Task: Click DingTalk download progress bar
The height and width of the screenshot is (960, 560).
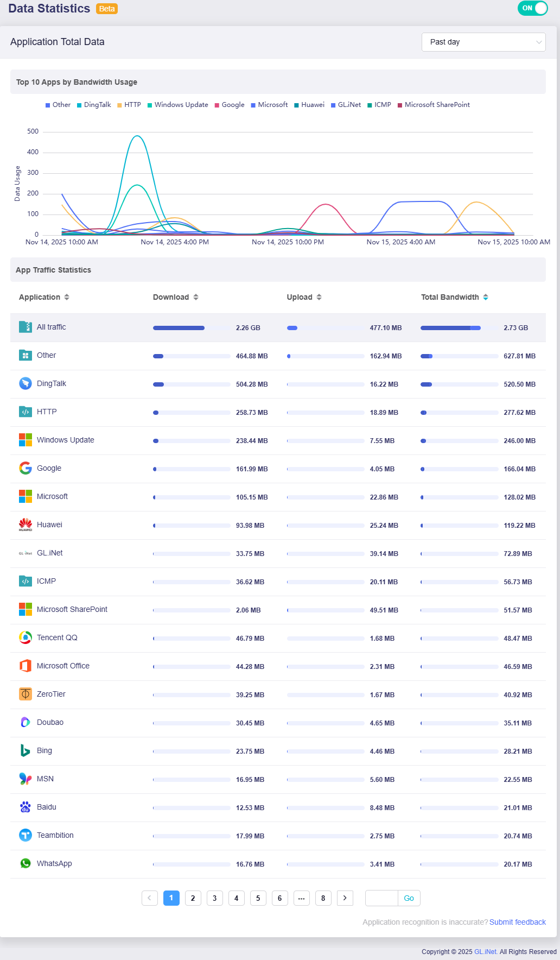Action: point(192,384)
